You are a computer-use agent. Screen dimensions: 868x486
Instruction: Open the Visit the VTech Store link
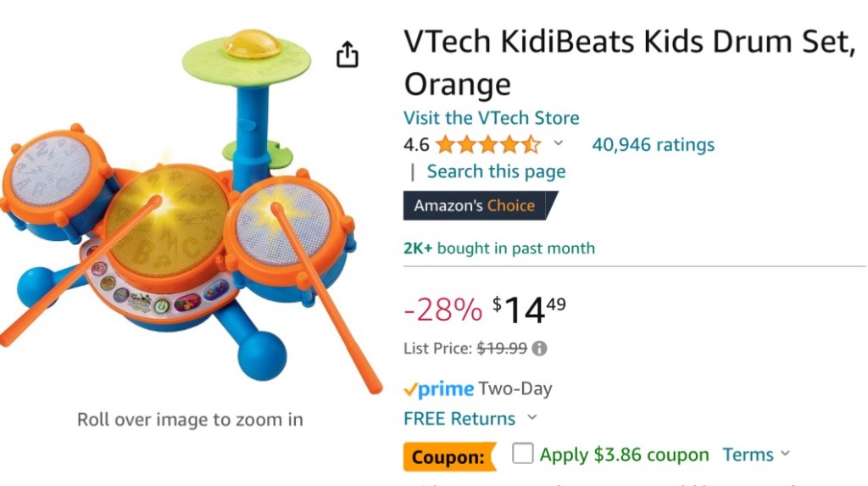pos(491,118)
